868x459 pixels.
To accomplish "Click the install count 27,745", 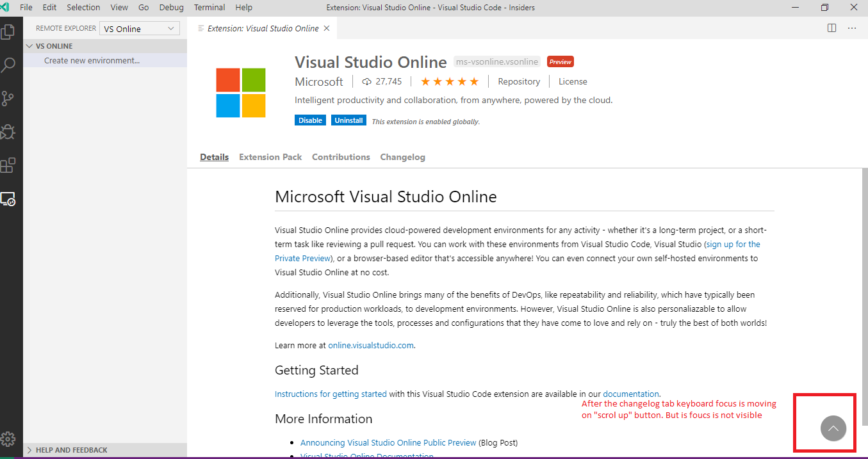I will click(x=382, y=81).
